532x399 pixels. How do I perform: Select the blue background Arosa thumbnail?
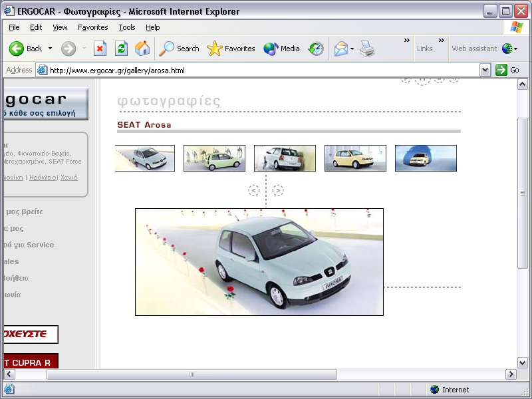[x=426, y=158]
